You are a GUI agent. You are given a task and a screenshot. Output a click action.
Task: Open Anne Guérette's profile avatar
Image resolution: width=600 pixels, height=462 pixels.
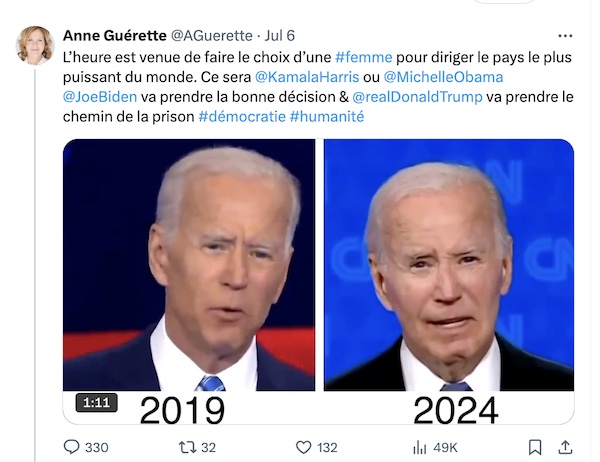point(35,45)
